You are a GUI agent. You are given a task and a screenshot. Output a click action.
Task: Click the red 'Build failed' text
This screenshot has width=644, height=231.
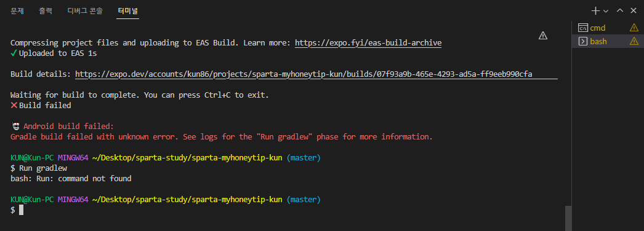[45, 105]
